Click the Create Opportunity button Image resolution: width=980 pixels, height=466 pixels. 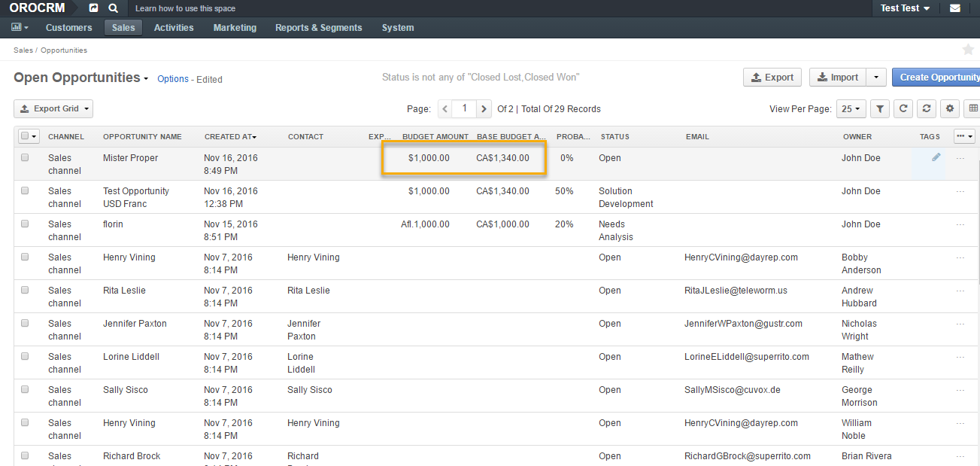tap(936, 78)
